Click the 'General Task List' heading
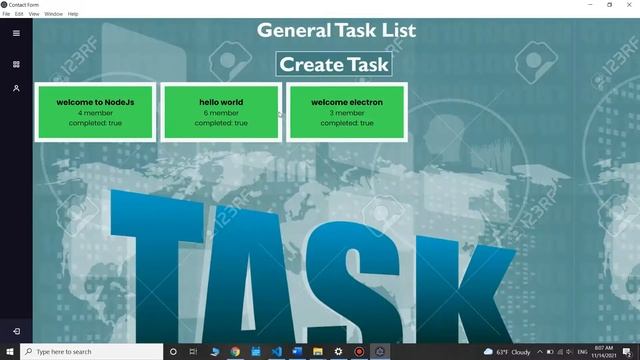640x360 pixels. (x=336, y=30)
